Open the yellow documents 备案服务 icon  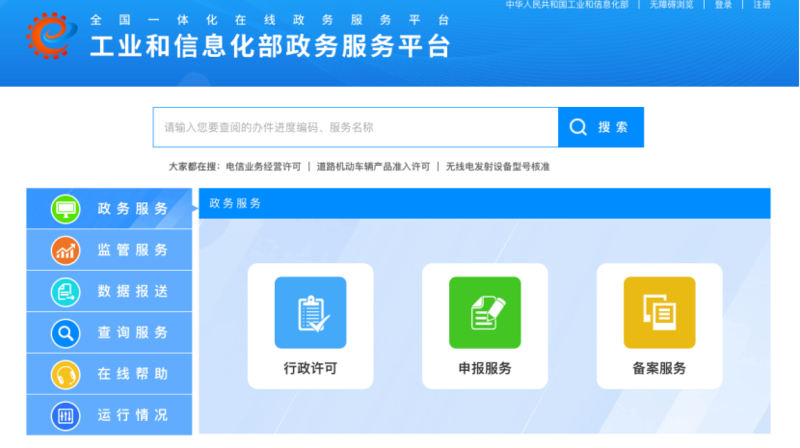[x=659, y=312]
